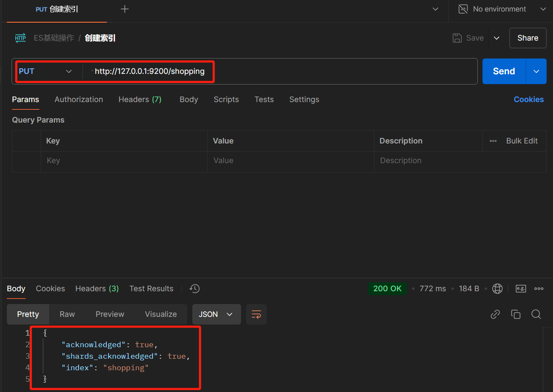The image size is (553, 392).
Task: Toggle the wrap lines icon
Action: tap(256, 314)
